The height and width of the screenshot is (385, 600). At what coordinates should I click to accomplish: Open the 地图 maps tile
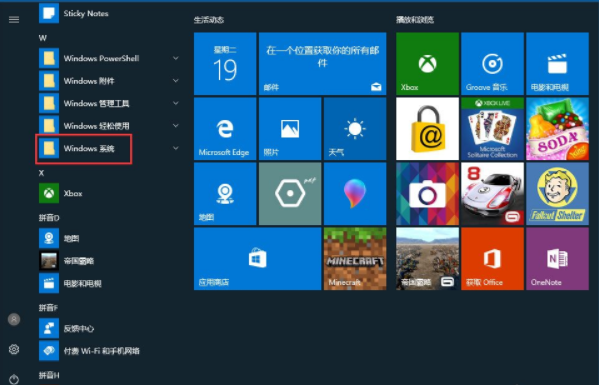point(225,194)
